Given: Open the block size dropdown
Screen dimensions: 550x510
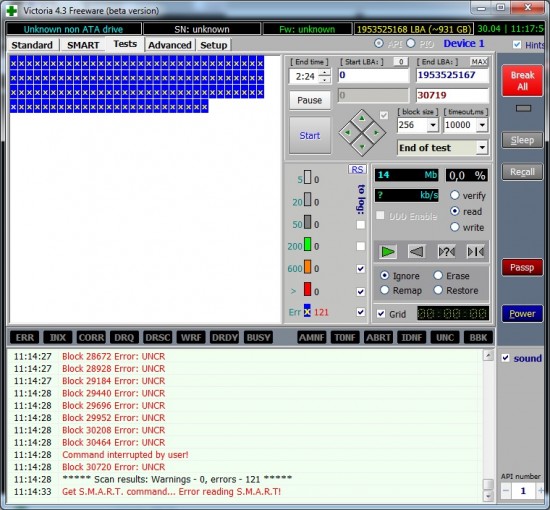Looking at the screenshot, I should [433, 125].
